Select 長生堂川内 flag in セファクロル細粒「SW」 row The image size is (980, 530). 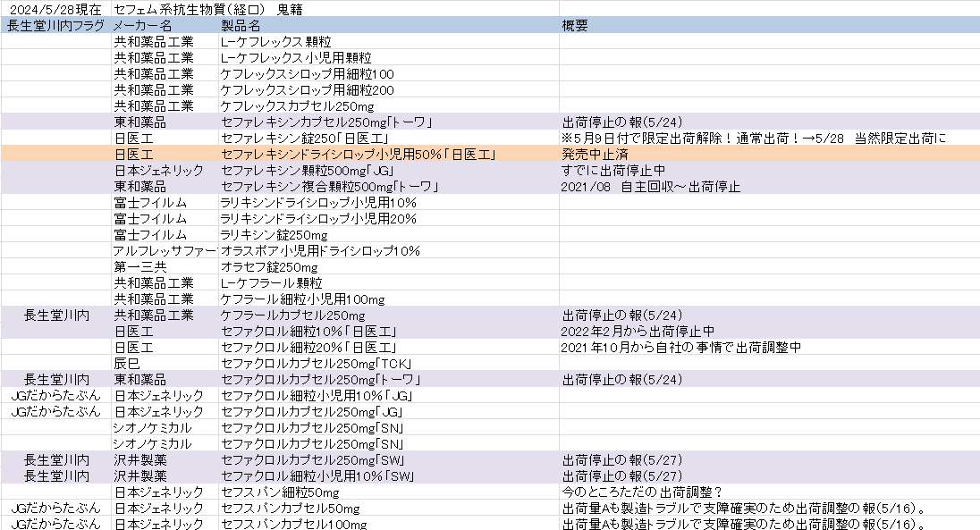56,476
